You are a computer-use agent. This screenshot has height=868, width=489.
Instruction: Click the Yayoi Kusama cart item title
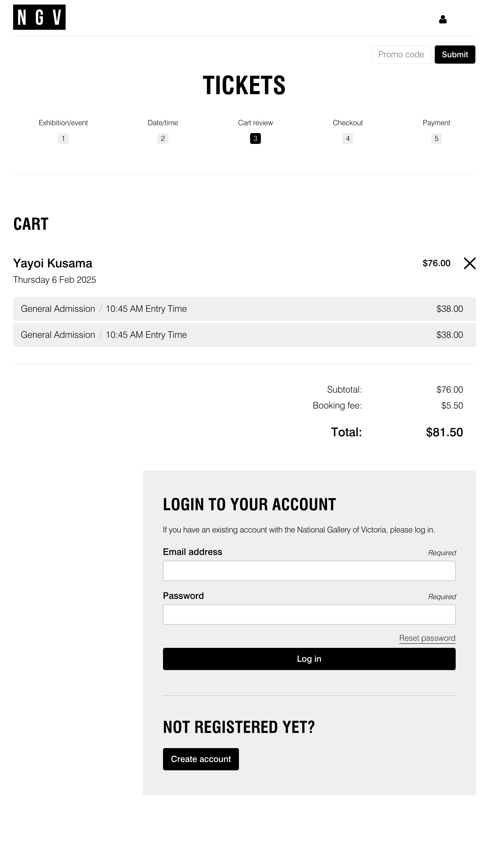[52, 263]
